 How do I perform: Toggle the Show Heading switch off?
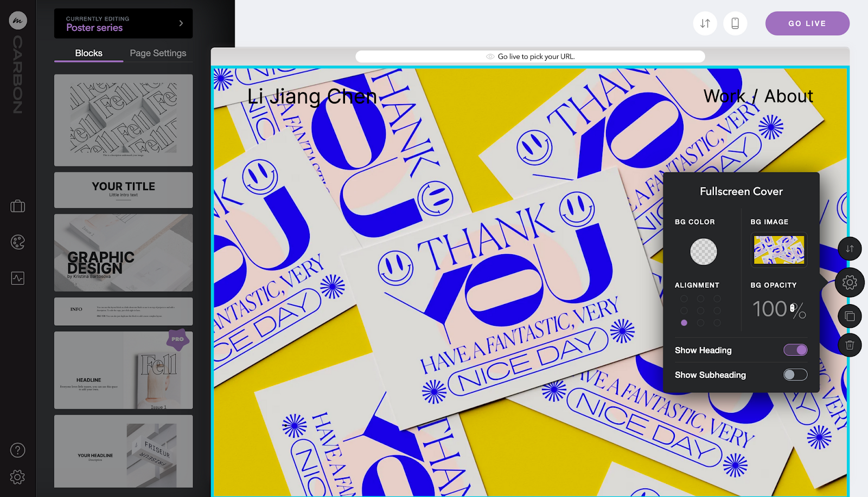(795, 350)
